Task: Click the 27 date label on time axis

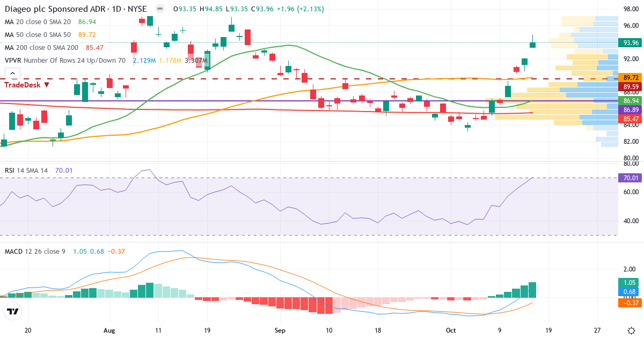Action: click(x=597, y=330)
